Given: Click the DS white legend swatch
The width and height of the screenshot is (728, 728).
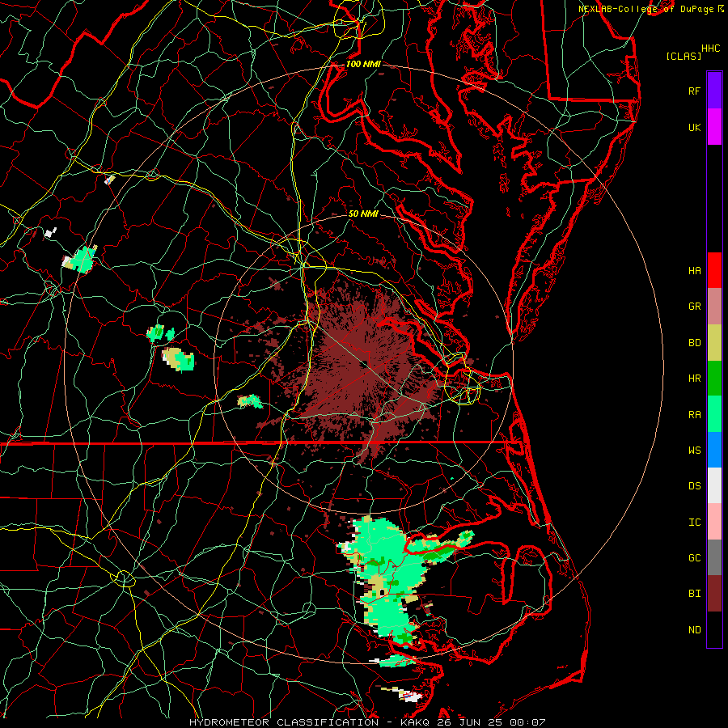Looking at the screenshot, I should 714,485.
